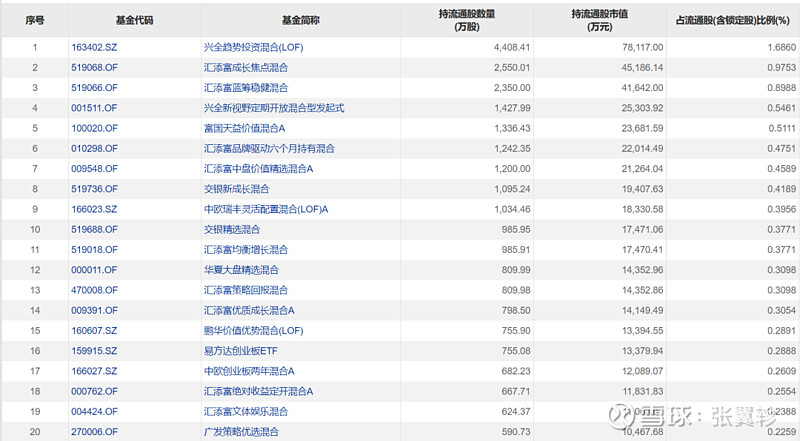Open fund 汇添富优质成长混合A
Viewport: 800px width, 441px height.
[249, 310]
